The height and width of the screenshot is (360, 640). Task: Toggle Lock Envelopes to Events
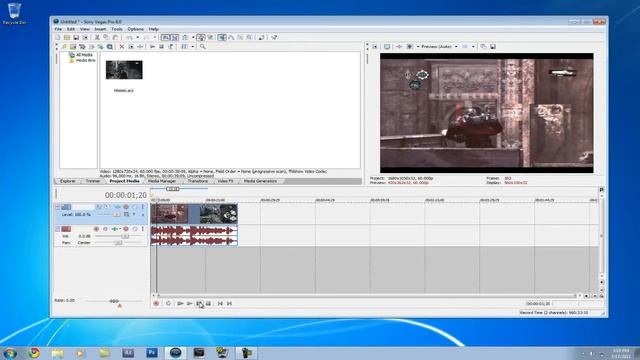(201, 38)
